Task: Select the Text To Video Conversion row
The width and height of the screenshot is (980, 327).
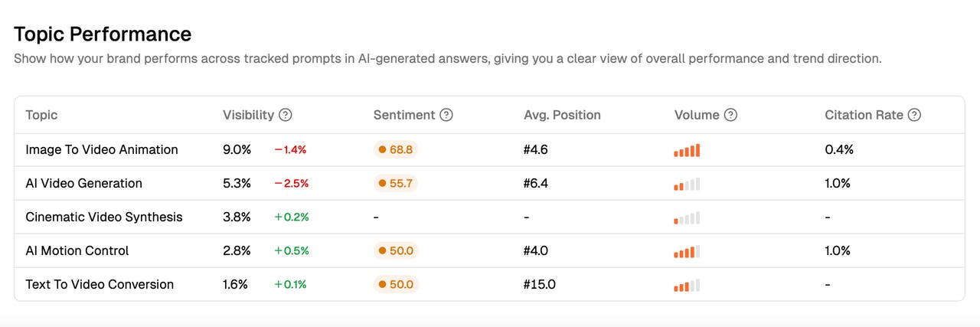Action: click(x=100, y=284)
